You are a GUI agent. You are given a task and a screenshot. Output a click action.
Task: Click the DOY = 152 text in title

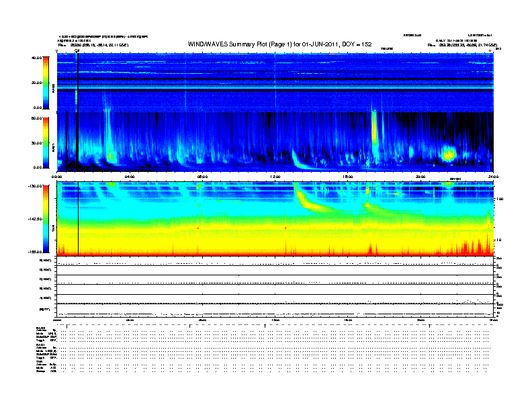point(357,44)
